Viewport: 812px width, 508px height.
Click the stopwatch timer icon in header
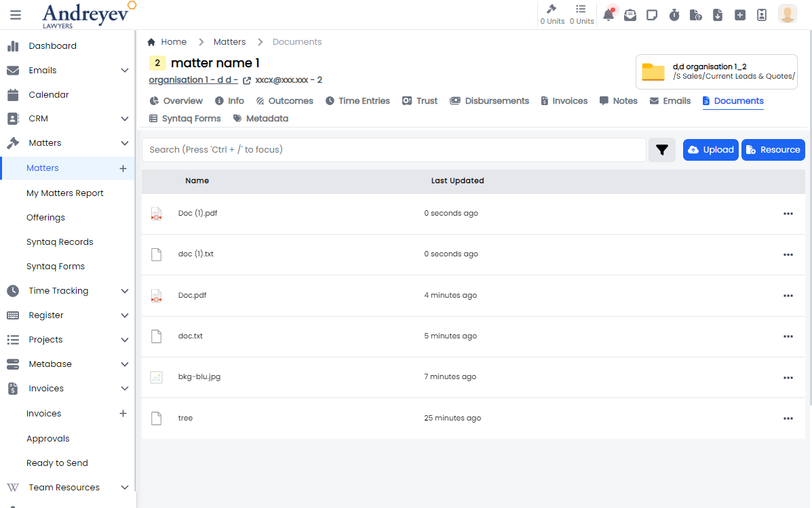674,15
